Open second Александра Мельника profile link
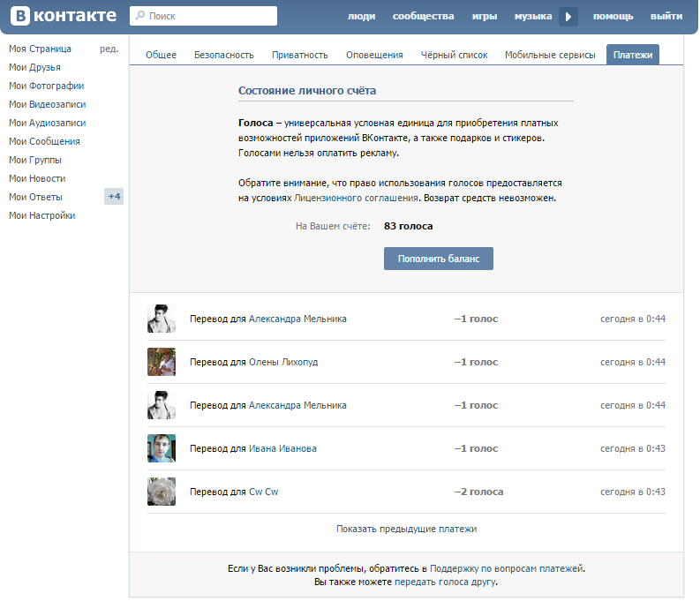700x601 pixels. click(x=297, y=406)
